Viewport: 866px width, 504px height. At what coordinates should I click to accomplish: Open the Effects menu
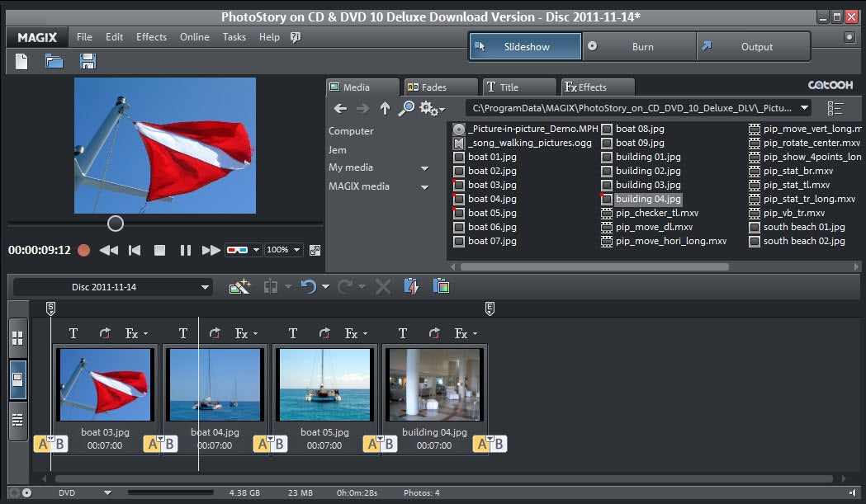click(151, 37)
